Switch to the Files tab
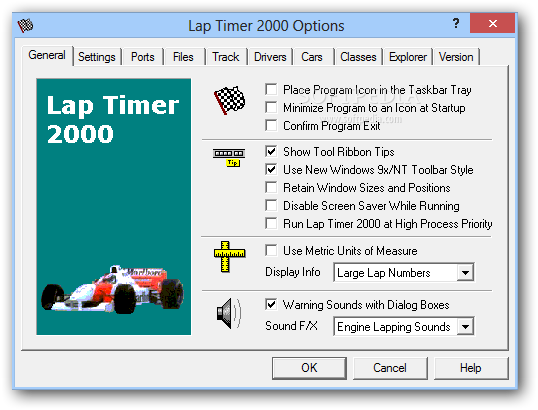The height and width of the screenshot is (410, 538). 183,57
